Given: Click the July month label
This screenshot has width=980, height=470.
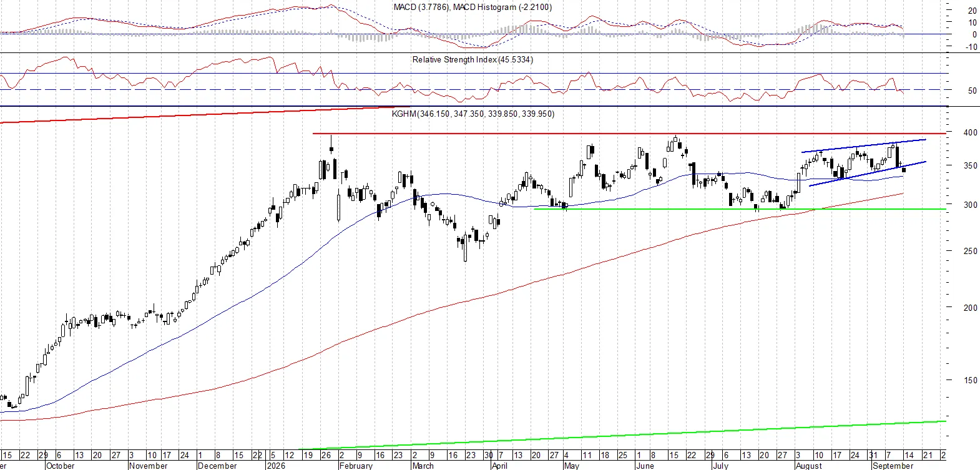Looking at the screenshot, I should (x=721, y=466).
